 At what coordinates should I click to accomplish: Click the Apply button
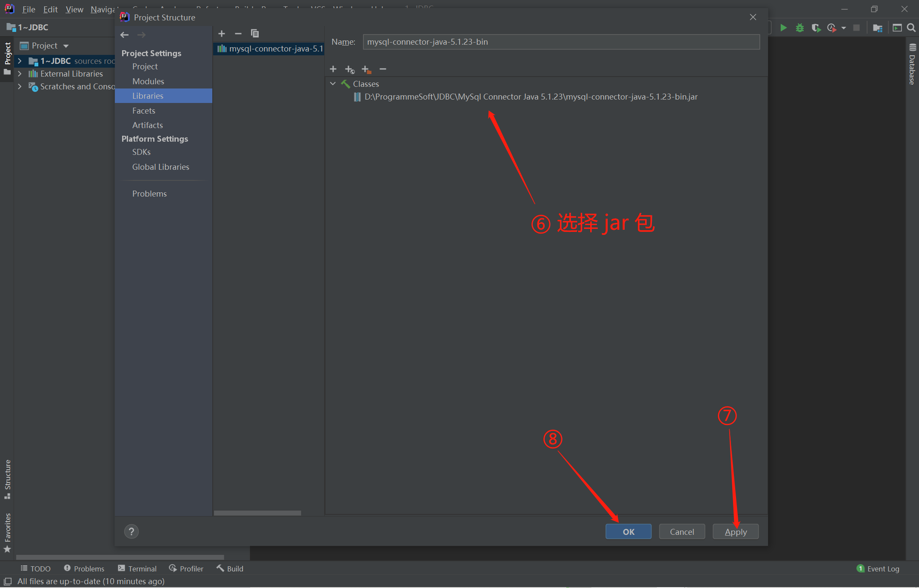[x=735, y=531]
